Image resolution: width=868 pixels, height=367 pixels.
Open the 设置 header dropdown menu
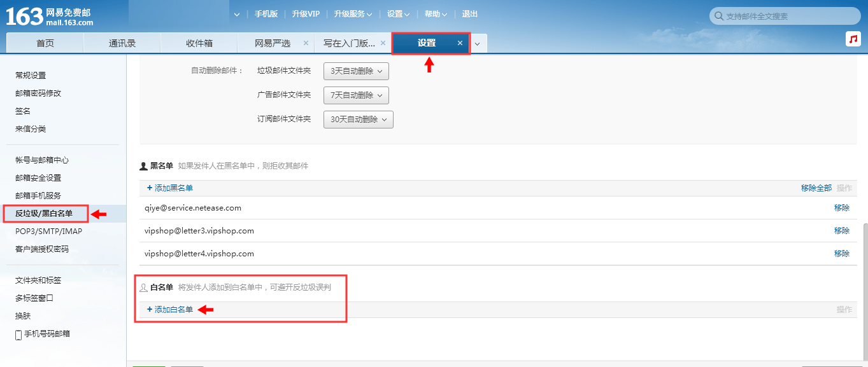[x=399, y=14]
